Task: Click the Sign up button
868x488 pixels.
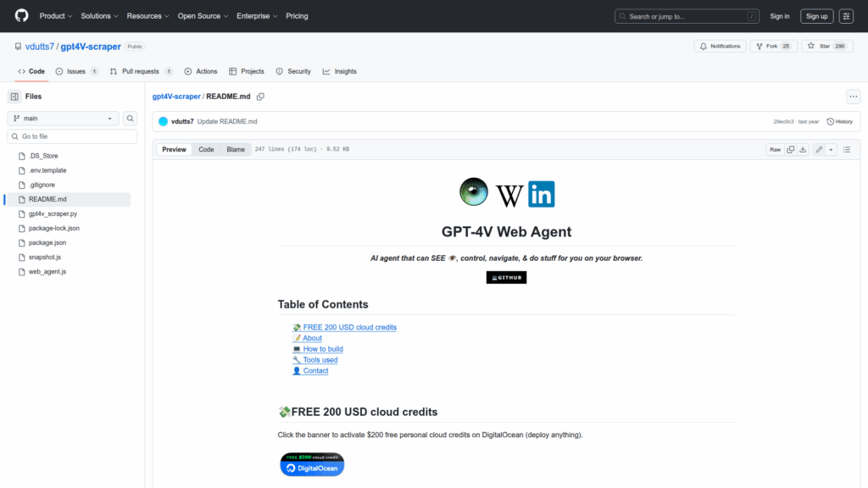Action: (816, 16)
